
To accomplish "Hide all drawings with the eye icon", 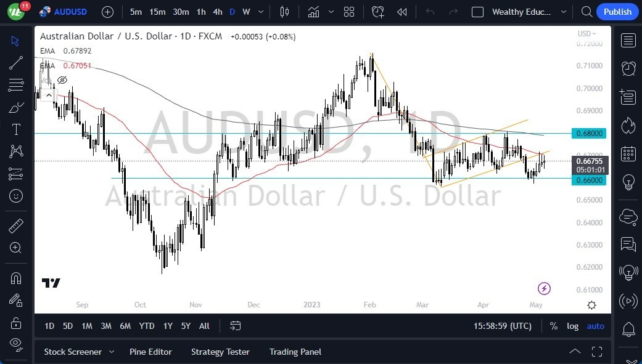I will 15,345.
